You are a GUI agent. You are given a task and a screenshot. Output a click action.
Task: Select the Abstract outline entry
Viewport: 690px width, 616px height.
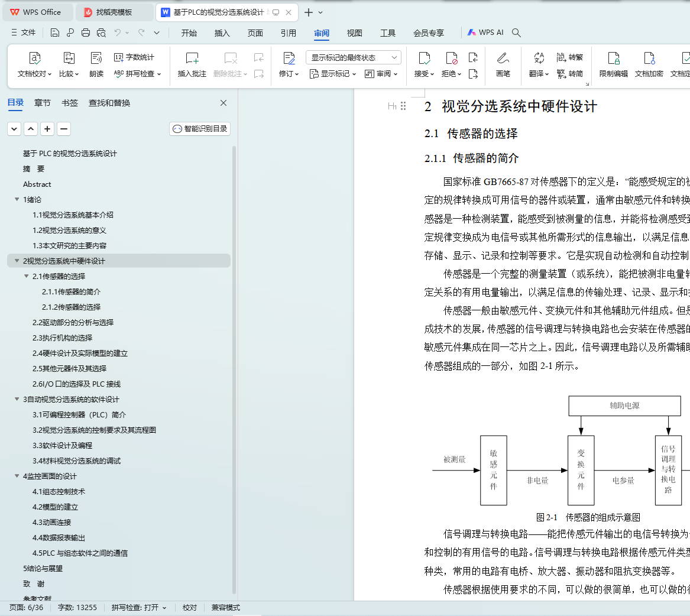coord(37,184)
